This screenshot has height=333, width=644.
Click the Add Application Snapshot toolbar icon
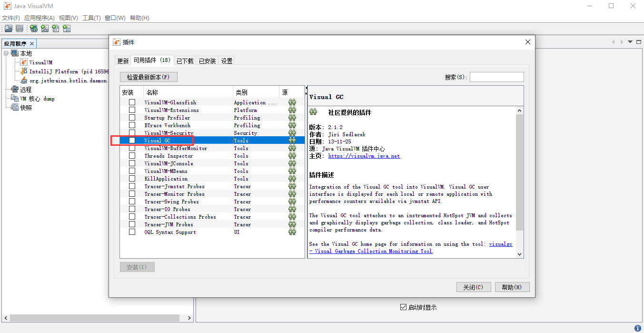point(67,29)
